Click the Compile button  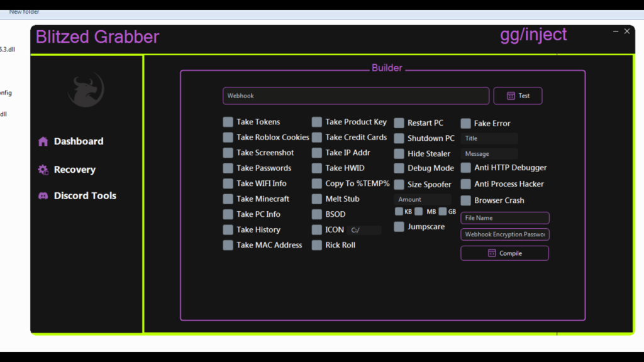505,253
